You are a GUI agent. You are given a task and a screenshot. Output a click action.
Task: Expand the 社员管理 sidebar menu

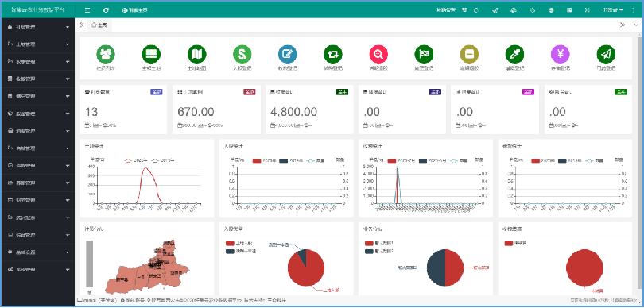(x=38, y=27)
